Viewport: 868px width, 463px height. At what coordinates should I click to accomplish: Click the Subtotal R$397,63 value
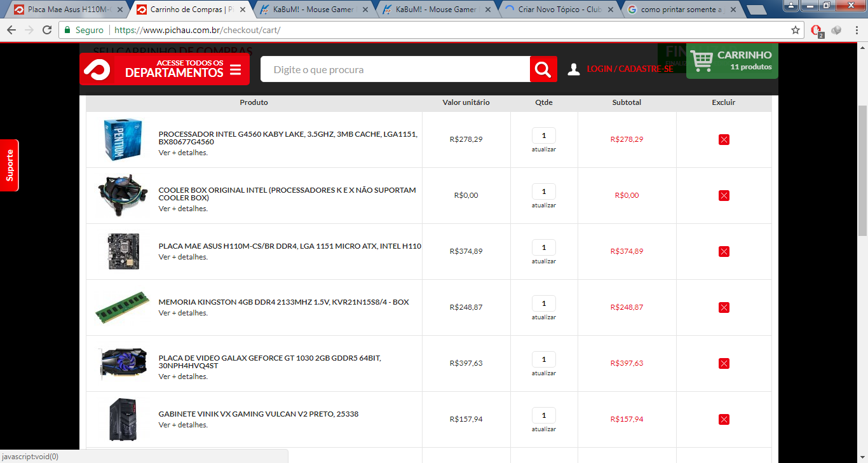[627, 363]
